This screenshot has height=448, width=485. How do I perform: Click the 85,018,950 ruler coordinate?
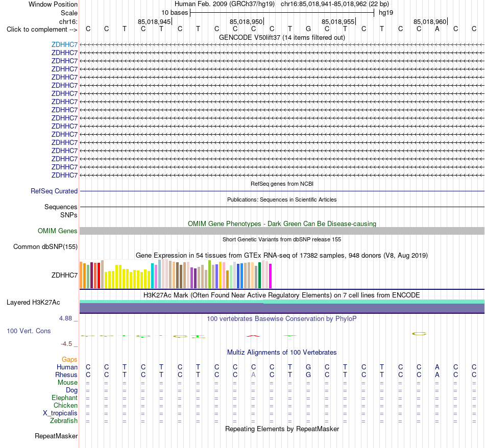point(246,21)
